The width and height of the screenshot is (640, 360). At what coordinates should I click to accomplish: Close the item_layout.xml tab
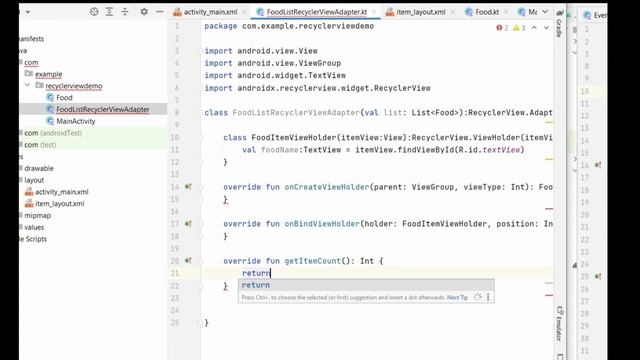point(453,12)
